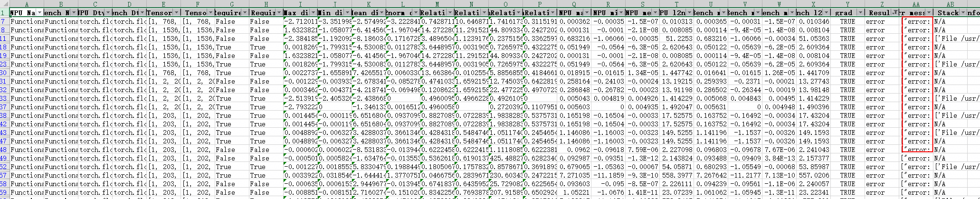Select column N by its header letter
Viewport: 980px width, 199px height.
471,4
